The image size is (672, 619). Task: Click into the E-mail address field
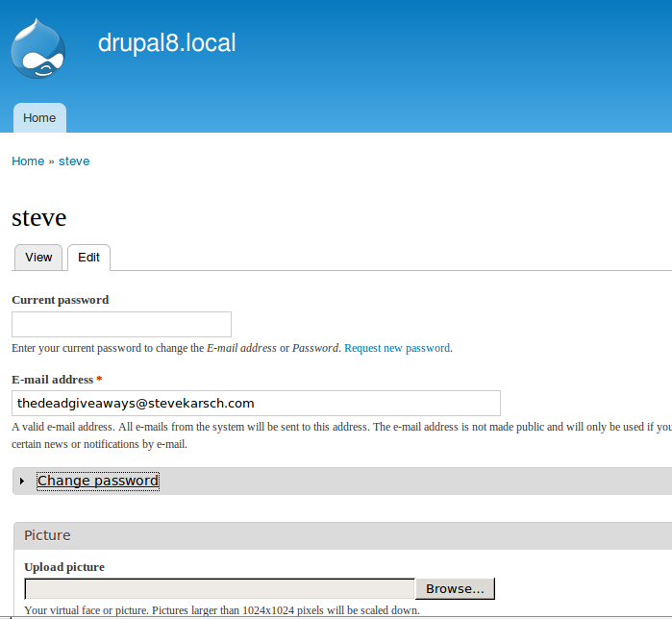[256, 403]
